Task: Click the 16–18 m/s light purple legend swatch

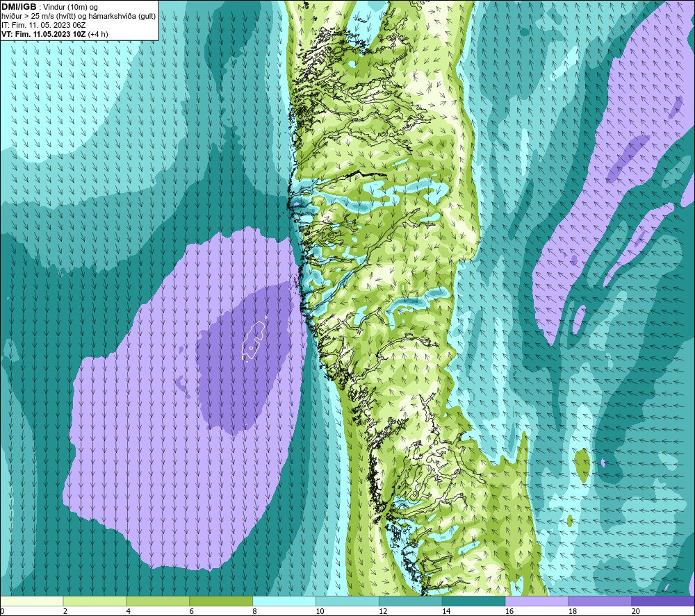Action: point(537,601)
